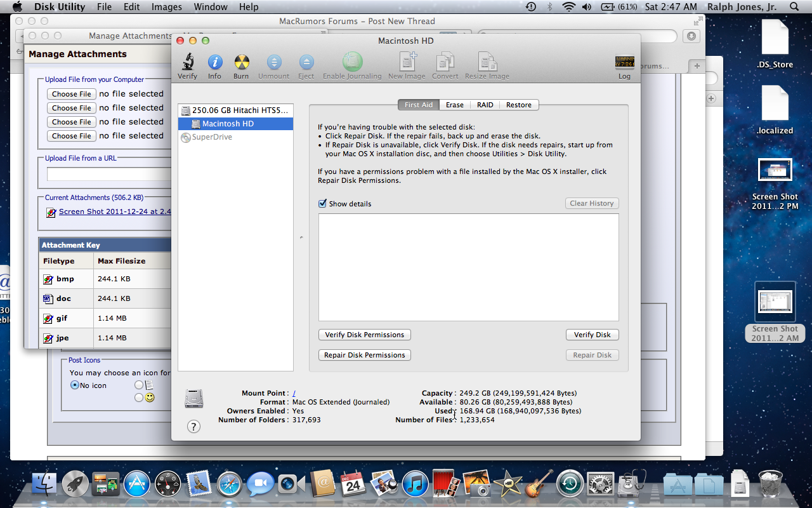
Task: Open iMovie star icon in the dock
Action: click(507, 484)
